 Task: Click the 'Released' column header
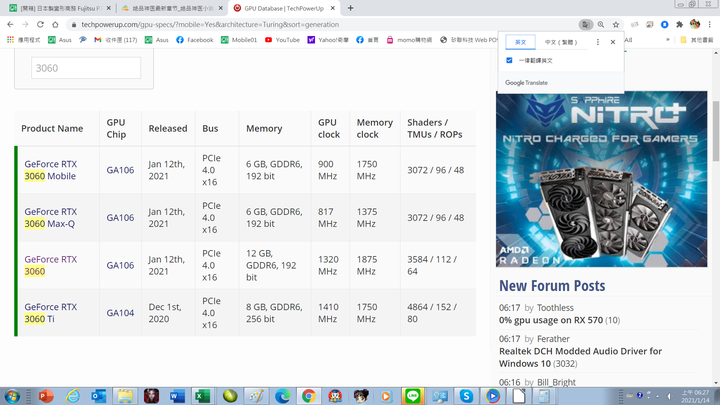coord(168,129)
